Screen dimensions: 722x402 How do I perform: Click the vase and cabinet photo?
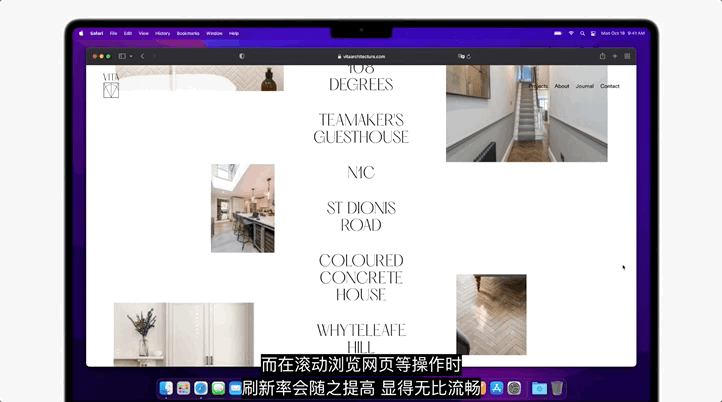[184, 334]
